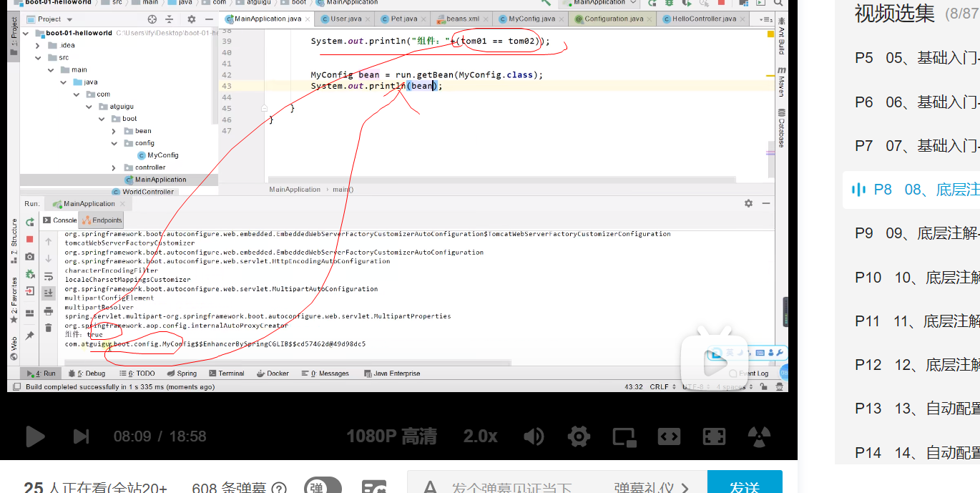The height and width of the screenshot is (493, 980).
Task: Change the 2.0x playback speed
Action: point(480,436)
